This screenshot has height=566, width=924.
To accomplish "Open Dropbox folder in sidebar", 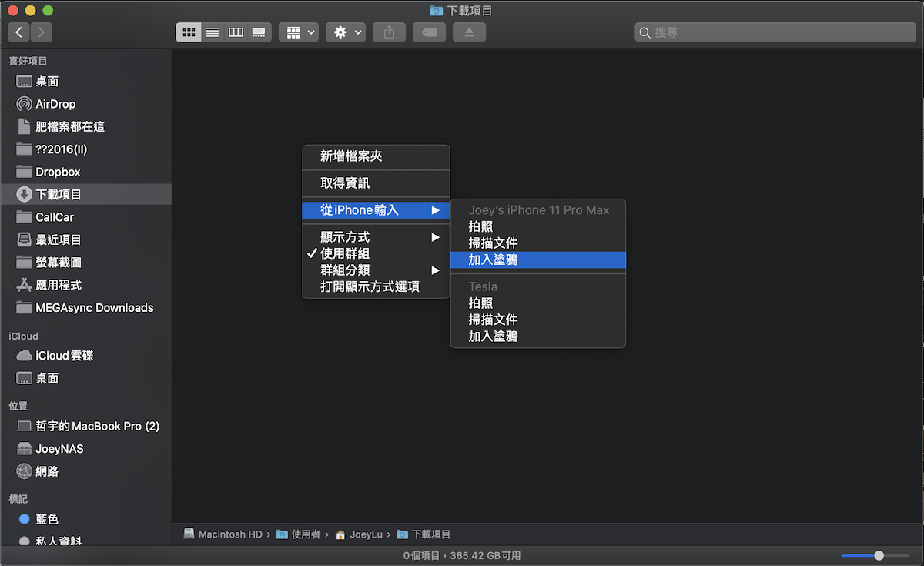I will 85,172.
